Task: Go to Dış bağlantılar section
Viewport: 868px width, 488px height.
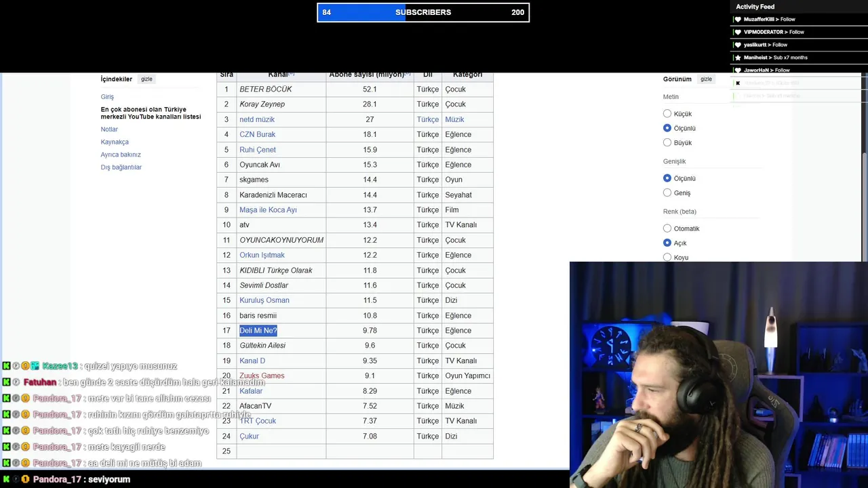Action: point(121,167)
